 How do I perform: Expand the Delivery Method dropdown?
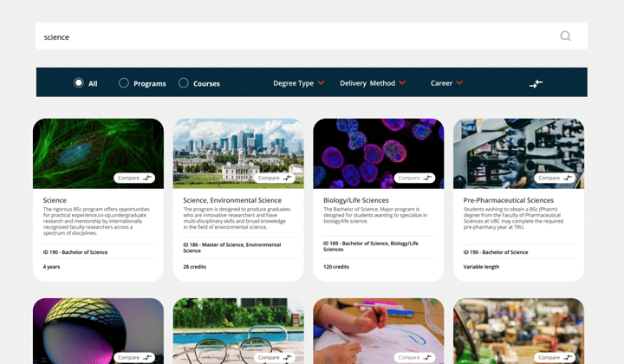click(373, 83)
